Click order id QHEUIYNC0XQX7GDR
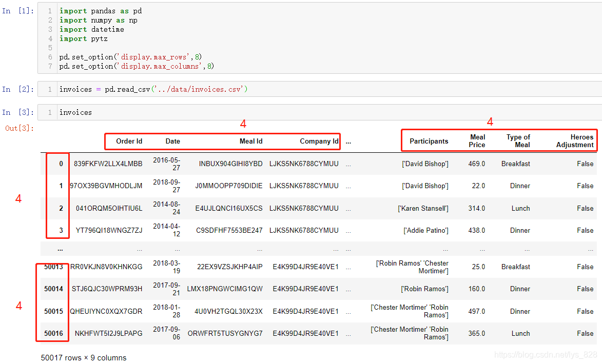Screen dimensions: 602x364 point(106,312)
